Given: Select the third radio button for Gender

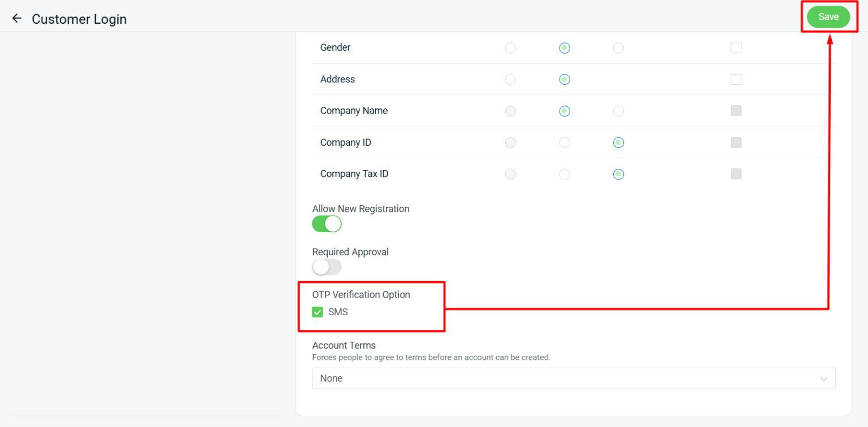Looking at the screenshot, I should pos(618,48).
